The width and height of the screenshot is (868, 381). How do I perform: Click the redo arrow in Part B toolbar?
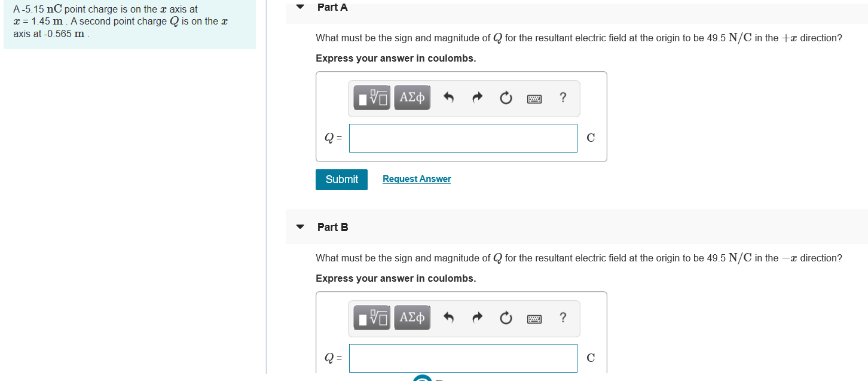click(477, 318)
